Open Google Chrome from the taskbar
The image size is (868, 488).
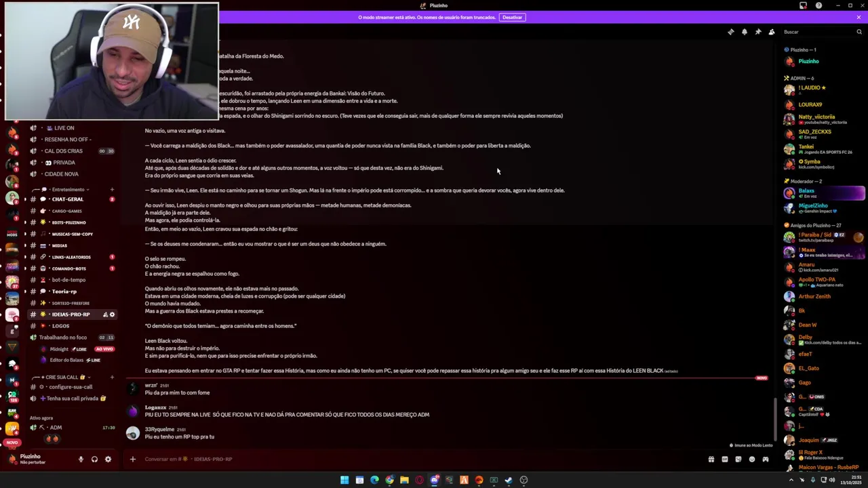tap(389, 480)
